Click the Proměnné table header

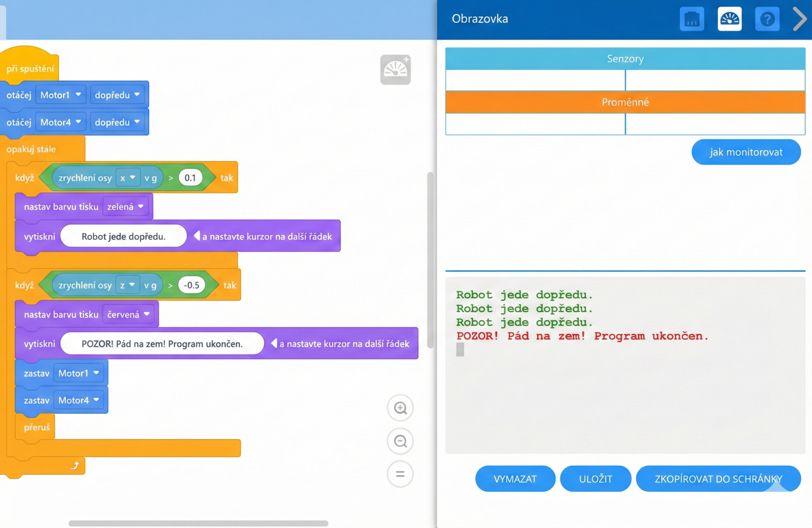coord(625,102)
